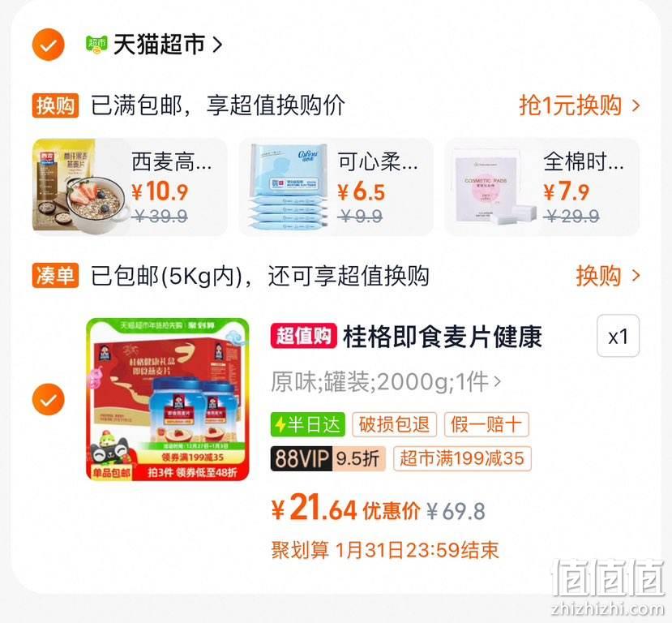Change quantity via the x1 box
672x623 pixels.
tap(618, 336)
